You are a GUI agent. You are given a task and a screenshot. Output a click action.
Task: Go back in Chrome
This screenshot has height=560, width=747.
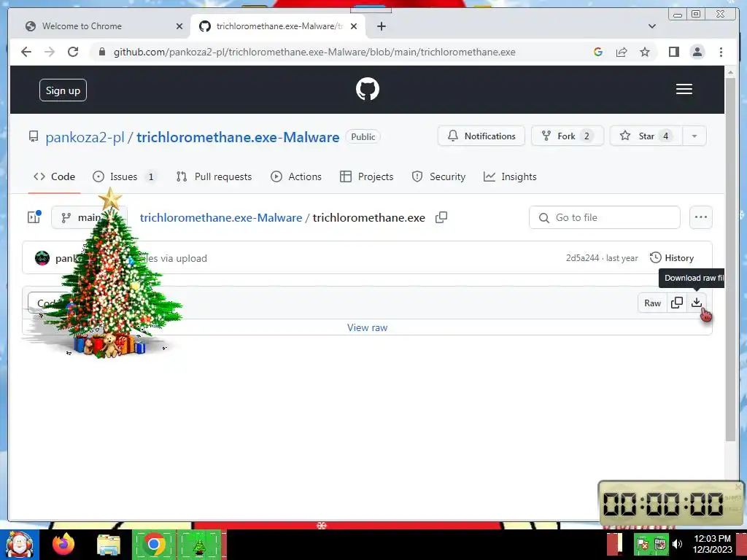26,52
